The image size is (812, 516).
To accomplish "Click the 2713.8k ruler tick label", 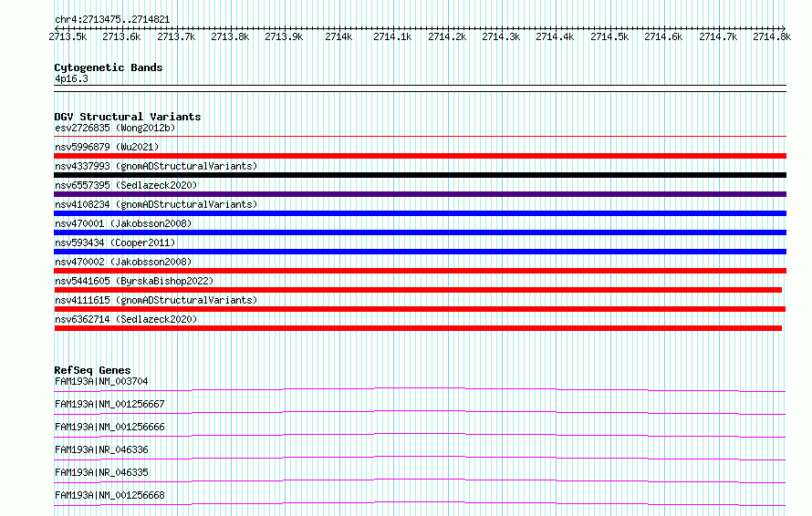I will pos(230,36).
